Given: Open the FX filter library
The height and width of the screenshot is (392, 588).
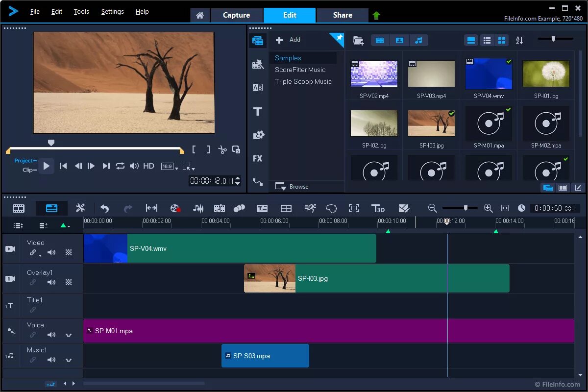Looking at the screenshot, I should pos(258,159).
